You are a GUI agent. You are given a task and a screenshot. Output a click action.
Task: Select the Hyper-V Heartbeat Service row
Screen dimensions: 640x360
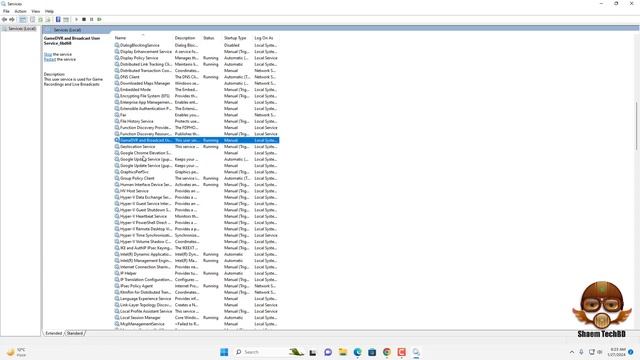(196, 216)
